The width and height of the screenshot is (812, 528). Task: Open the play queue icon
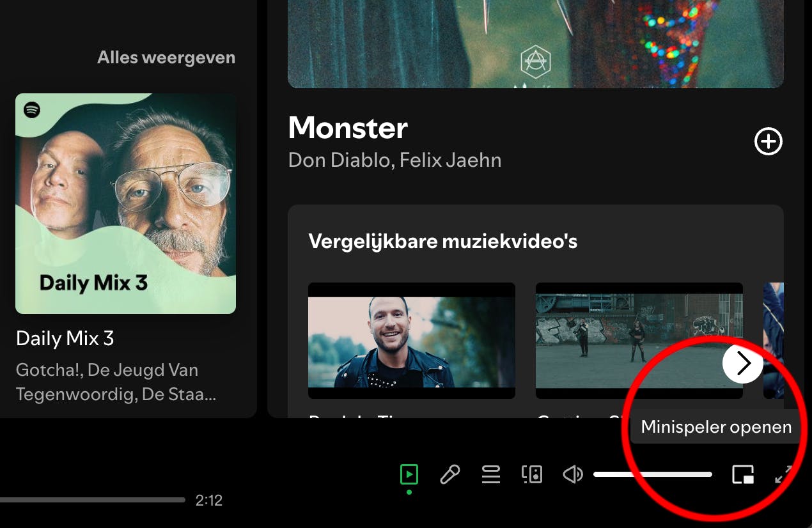coord(491,474)
